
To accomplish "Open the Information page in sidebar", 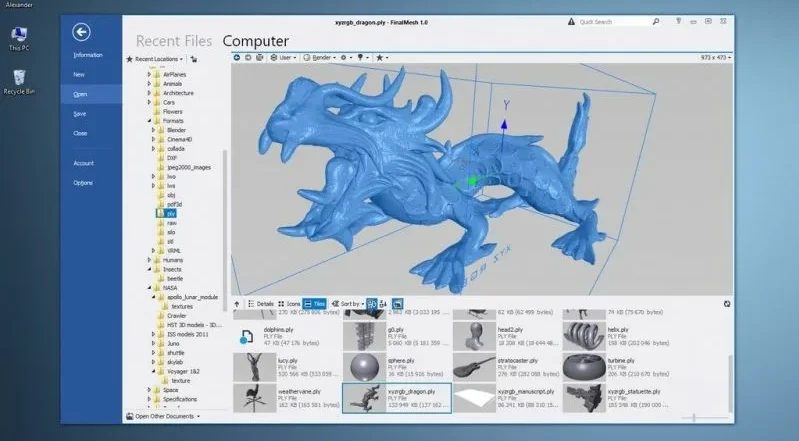I will coord(88,55).
